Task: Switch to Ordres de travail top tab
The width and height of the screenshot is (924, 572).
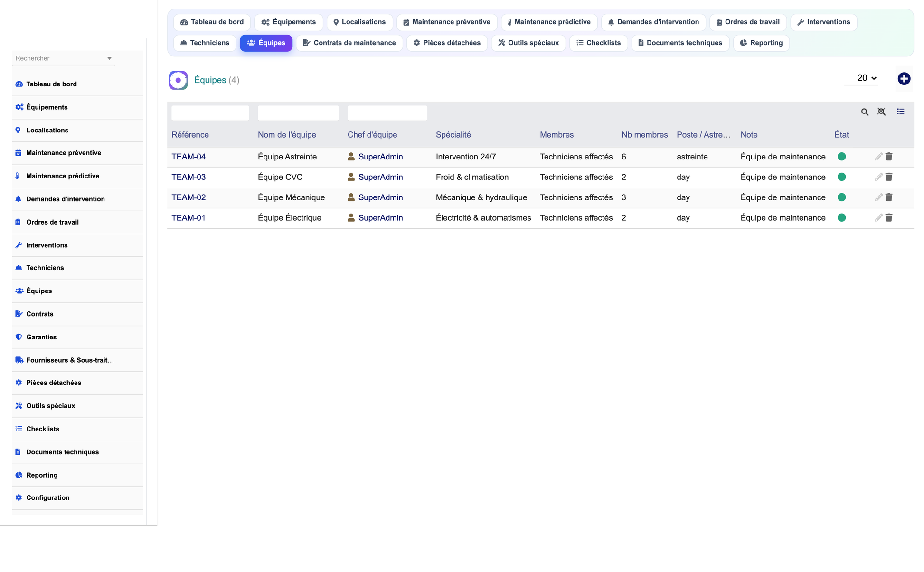Action: coord(748,22)
